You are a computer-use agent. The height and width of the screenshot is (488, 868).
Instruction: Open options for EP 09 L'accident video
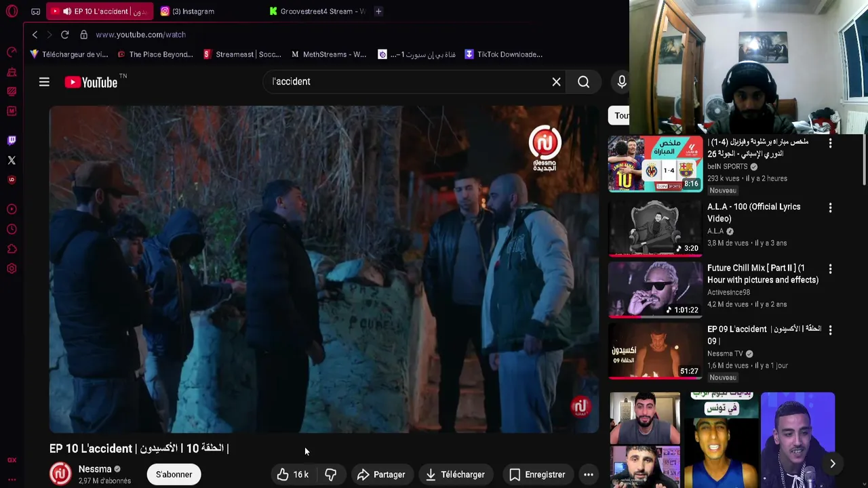(x=830, y=330)
